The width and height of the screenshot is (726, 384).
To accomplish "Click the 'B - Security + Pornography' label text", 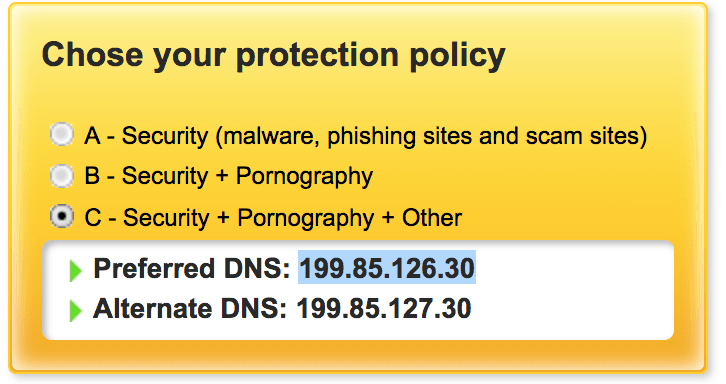I will pos(229,176).
